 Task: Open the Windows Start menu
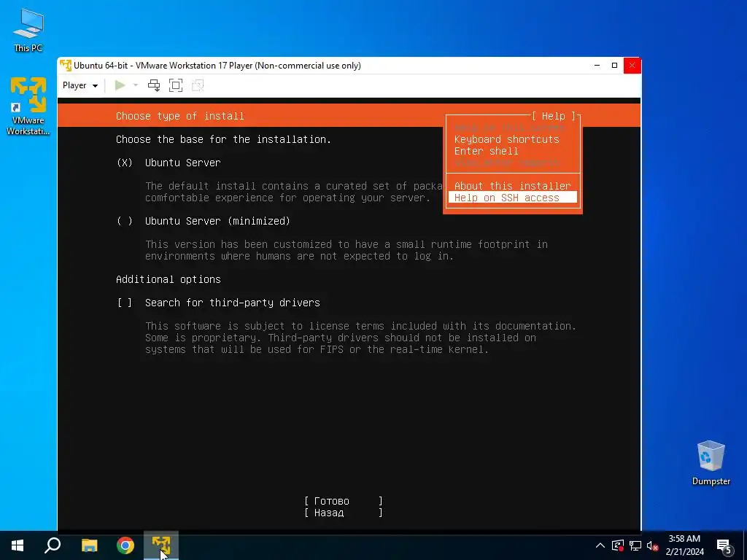18,545
